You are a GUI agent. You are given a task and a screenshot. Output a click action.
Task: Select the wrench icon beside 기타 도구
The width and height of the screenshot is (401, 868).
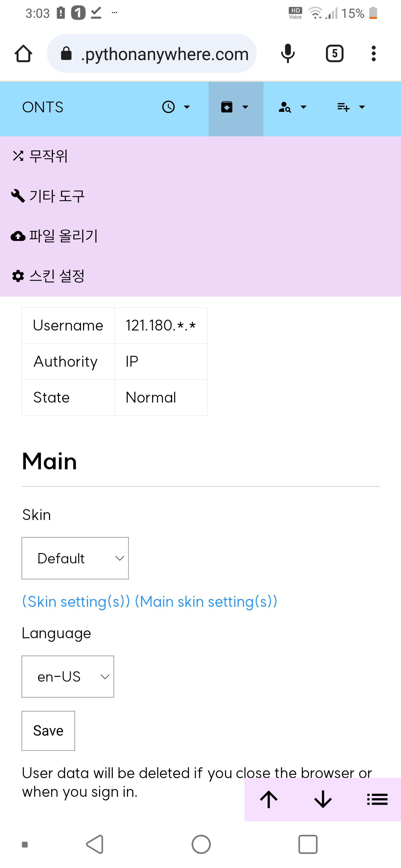tap(19, 196)
